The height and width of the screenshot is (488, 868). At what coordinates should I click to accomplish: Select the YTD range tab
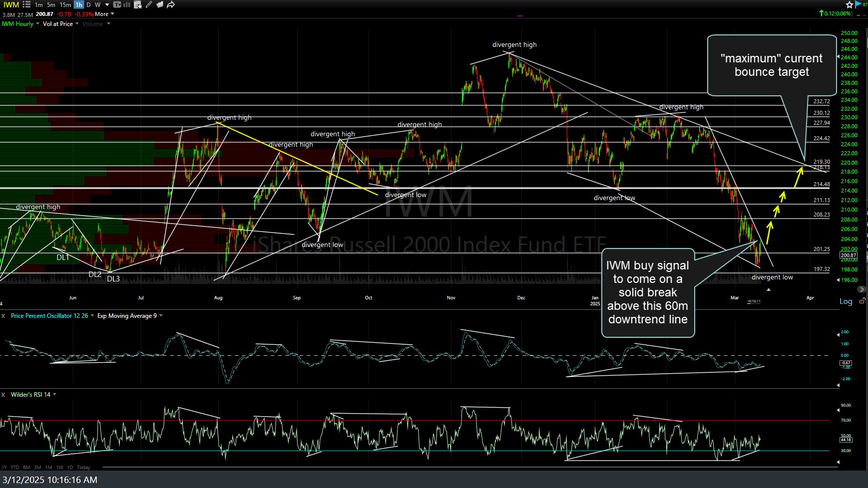click(x=15, y=468)
